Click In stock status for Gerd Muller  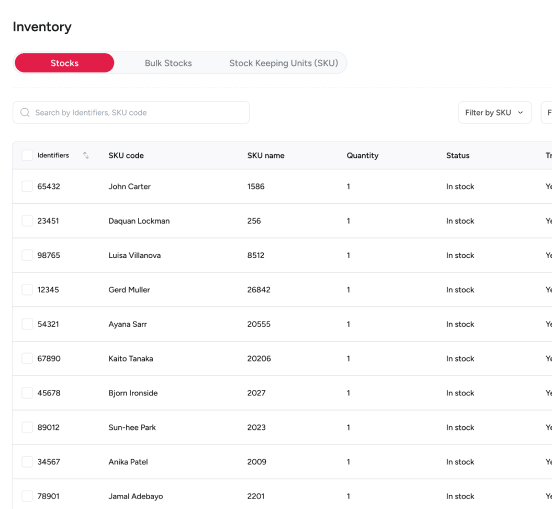[460, 290]
